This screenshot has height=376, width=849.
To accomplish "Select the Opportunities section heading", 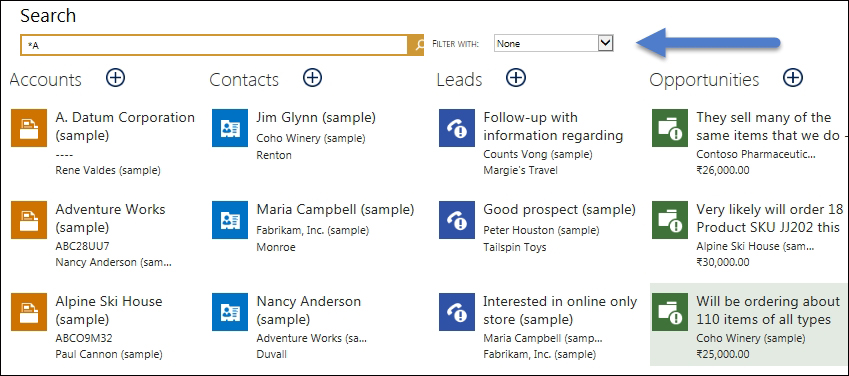I will tap(704, 80).
